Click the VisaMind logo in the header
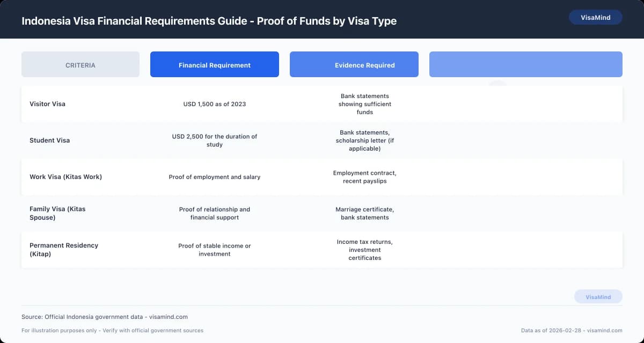 [595, 17]
